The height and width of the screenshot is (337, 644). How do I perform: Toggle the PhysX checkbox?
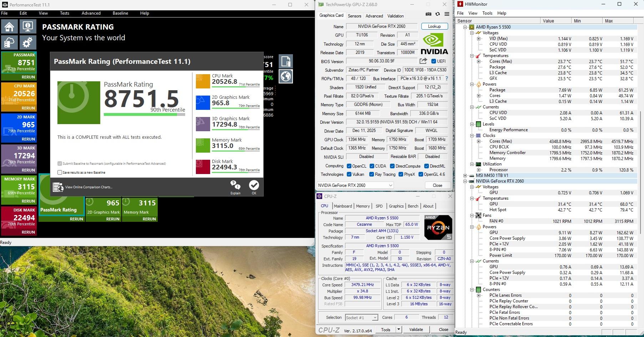click(x=401, y=174)
